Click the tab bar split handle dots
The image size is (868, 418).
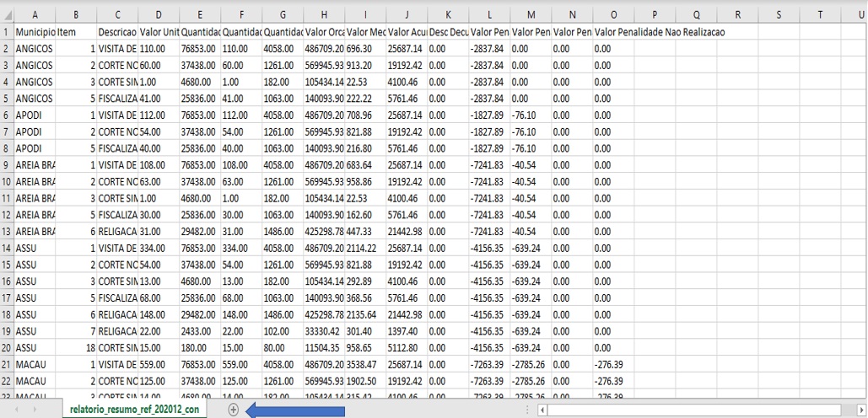pyautogui.click(x=526, y=410)
